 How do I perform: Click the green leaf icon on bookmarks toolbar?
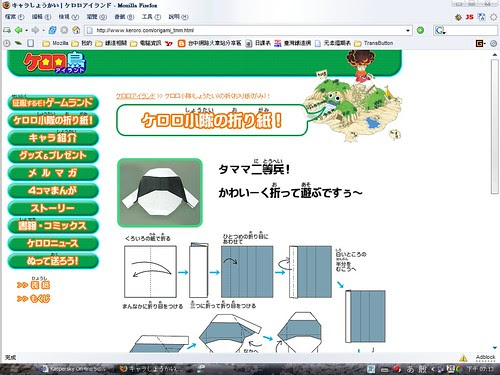click(x=18, y=43)
